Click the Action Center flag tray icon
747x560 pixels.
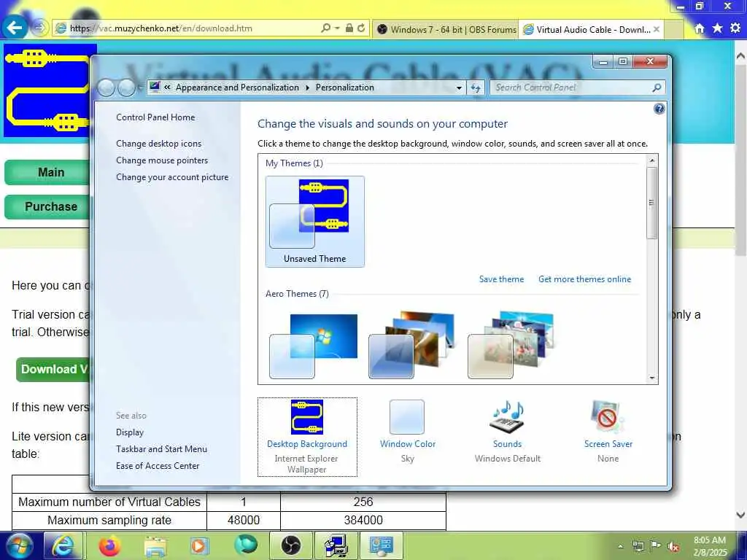(x=656, y=546)
